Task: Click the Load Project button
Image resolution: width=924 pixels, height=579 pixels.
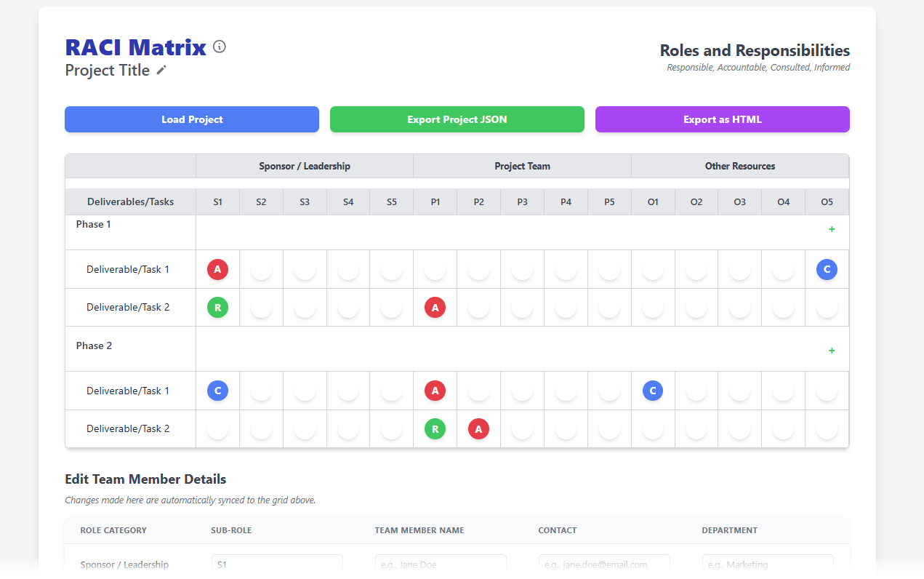Action: click(x=191, y=119)
